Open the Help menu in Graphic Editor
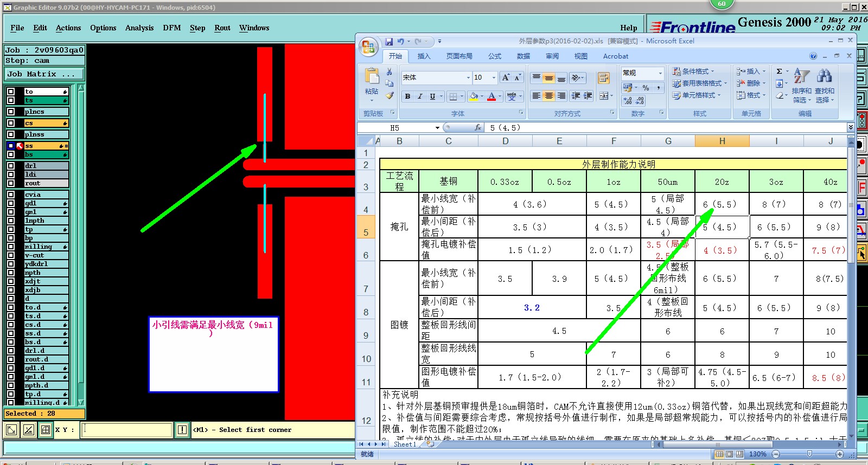Image resolution: width=868 pixels, height=465 pixels. pos(629,28)
